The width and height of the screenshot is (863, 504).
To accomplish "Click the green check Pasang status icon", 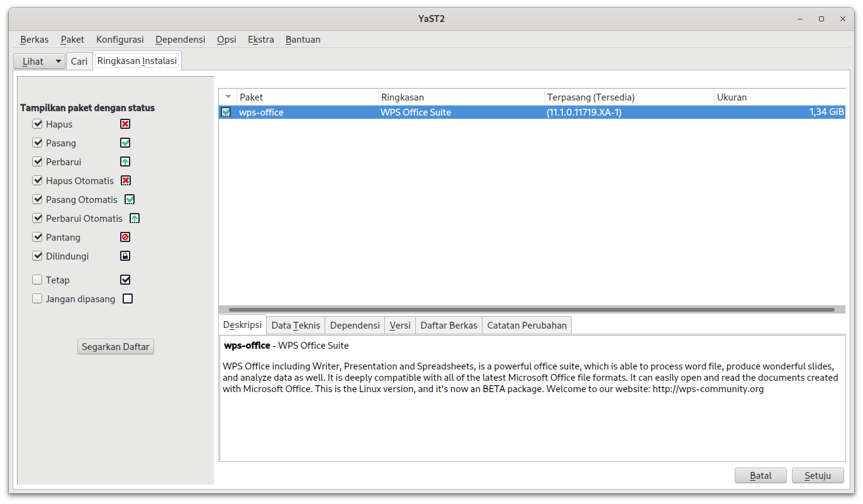I will coord(125,143).
